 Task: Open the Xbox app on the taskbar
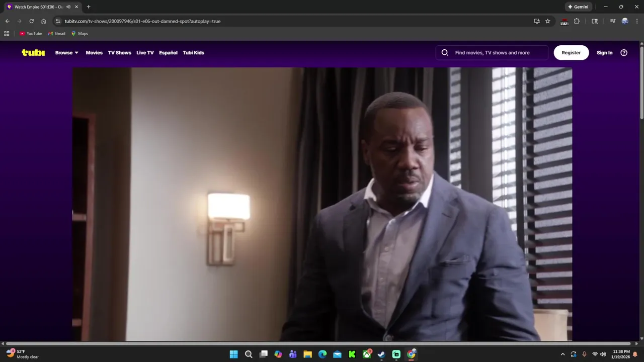pyautogui.click(x=367, y=354)
